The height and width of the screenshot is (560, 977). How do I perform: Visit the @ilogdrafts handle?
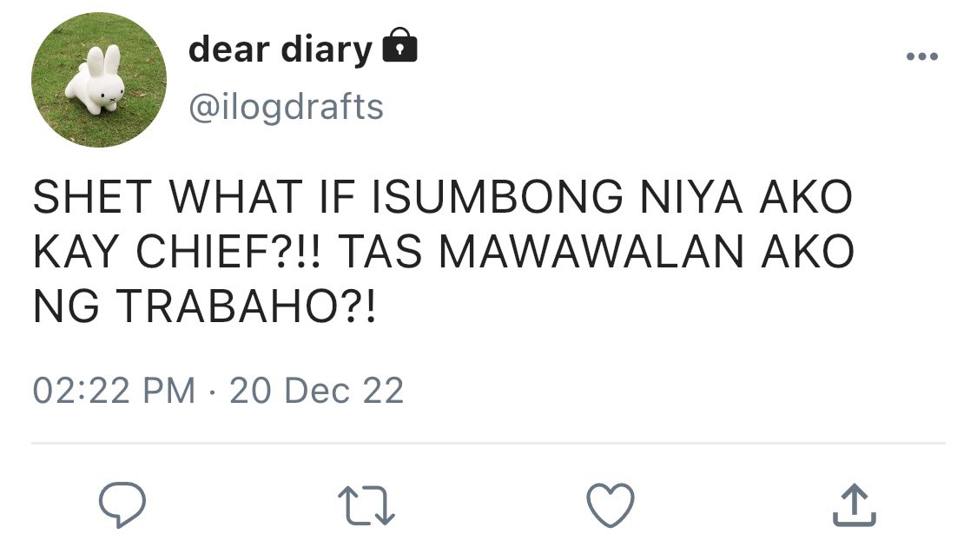coord(286,107)
